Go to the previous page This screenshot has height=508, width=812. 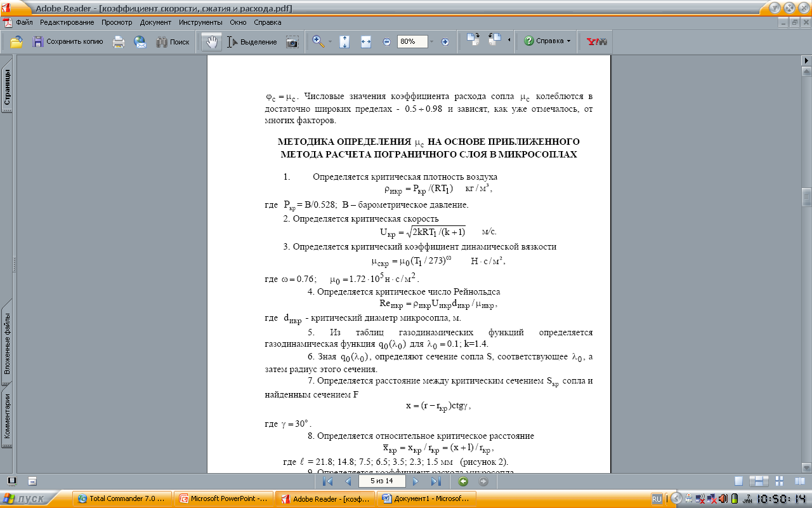point(348,482)
